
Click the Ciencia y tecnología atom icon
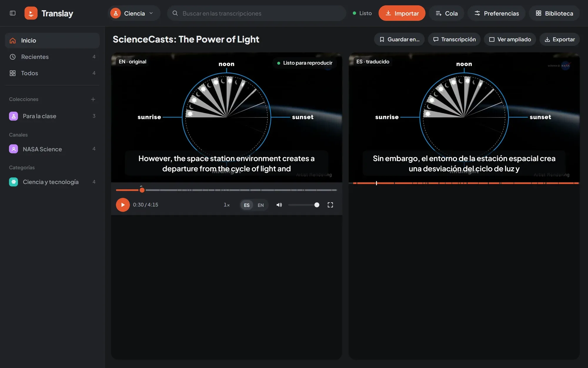tap(14, 182)
